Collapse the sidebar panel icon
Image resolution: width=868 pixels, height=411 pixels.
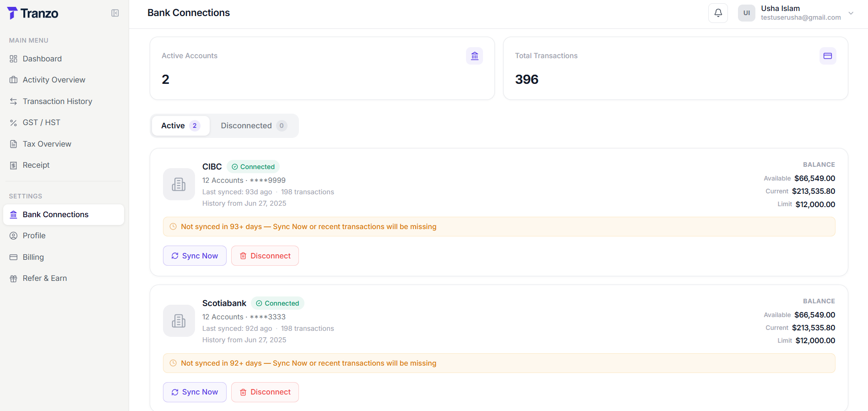pyautogui.click(x=115, y=13)
